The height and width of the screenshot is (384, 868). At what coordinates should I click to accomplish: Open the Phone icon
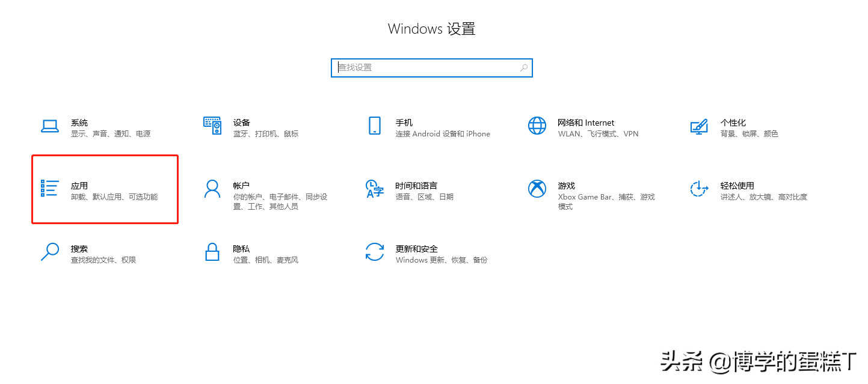pos(375,126)
